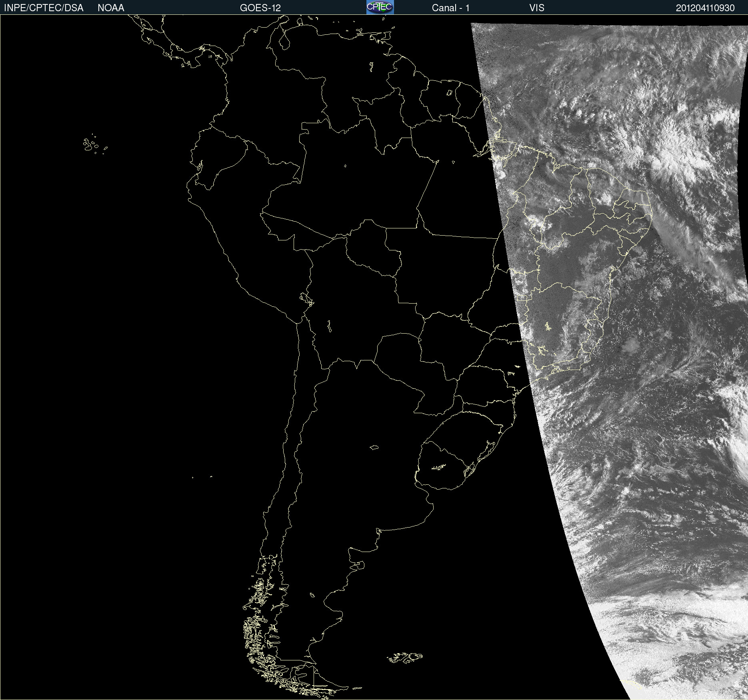Click the VIS channel label
748x700 pixels.
pyautogui.click(x=537, y=8)
